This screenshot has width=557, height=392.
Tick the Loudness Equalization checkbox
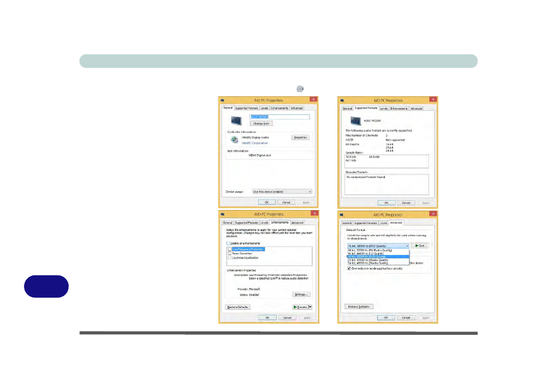tap(229, 258)
